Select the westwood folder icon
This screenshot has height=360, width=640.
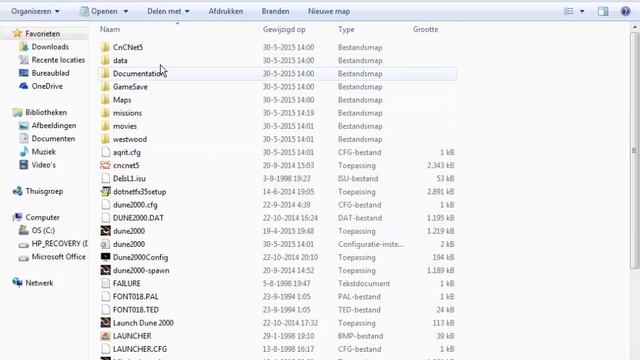pyautogui.click(x=105, y=139)
